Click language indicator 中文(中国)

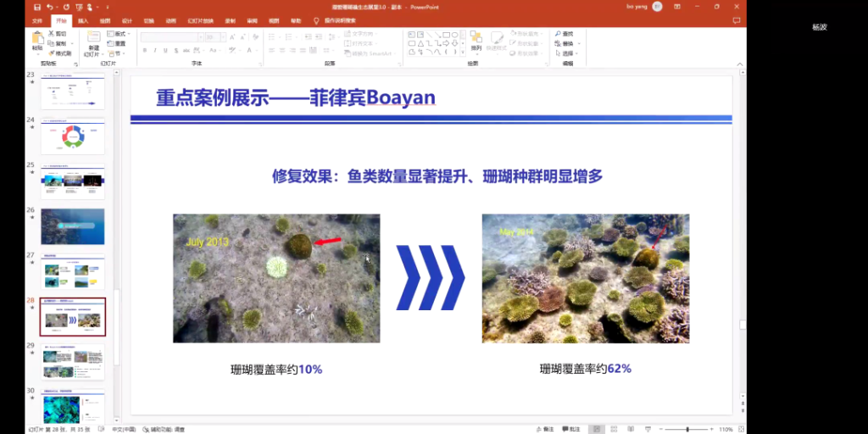pos(124,429)
